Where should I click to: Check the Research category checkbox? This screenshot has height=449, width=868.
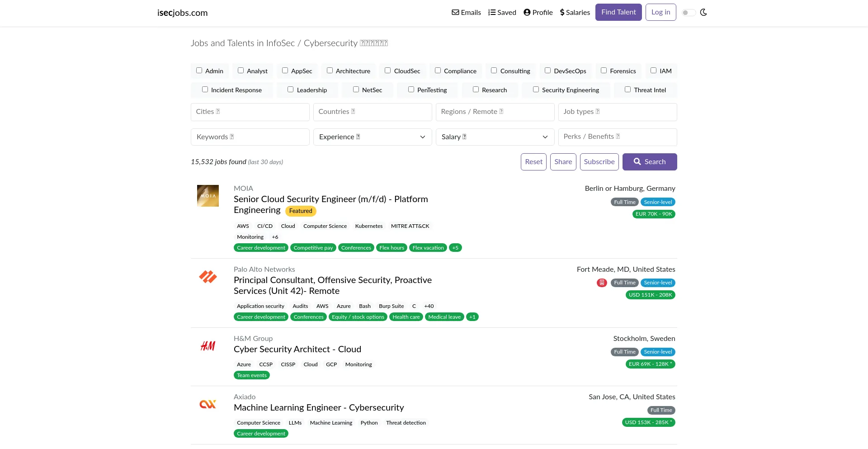[x=476, y=90]
